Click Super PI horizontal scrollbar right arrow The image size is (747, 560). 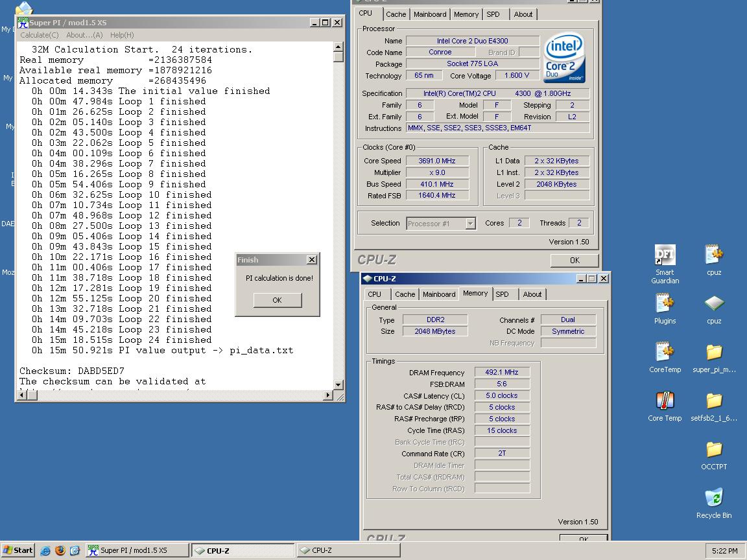[327, 395]
